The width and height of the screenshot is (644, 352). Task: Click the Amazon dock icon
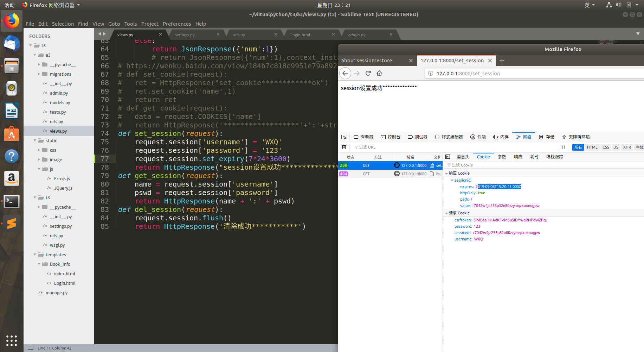point(12,179)
